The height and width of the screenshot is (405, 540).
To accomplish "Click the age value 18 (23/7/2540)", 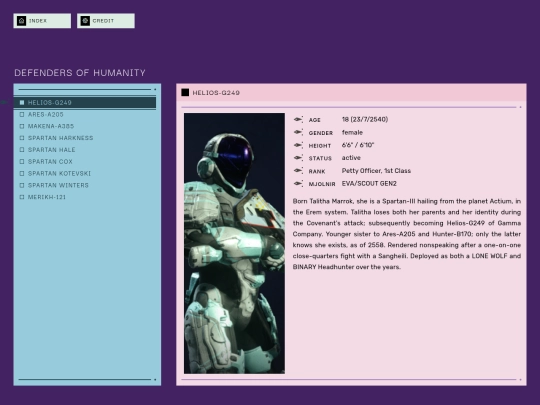I will (x=365, y=119).
